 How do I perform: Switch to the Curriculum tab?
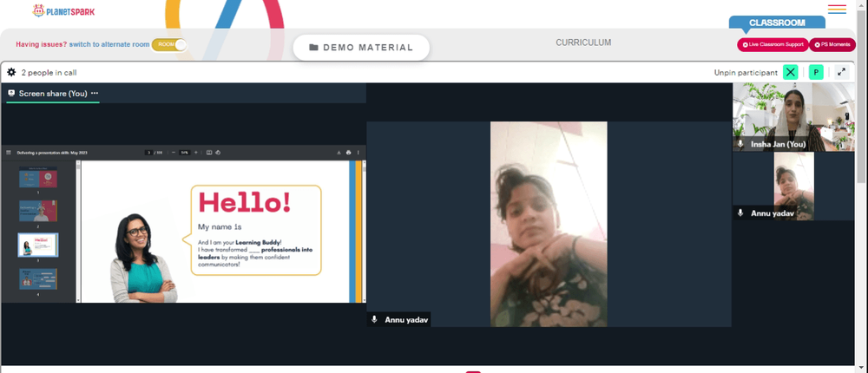point(583,43)
